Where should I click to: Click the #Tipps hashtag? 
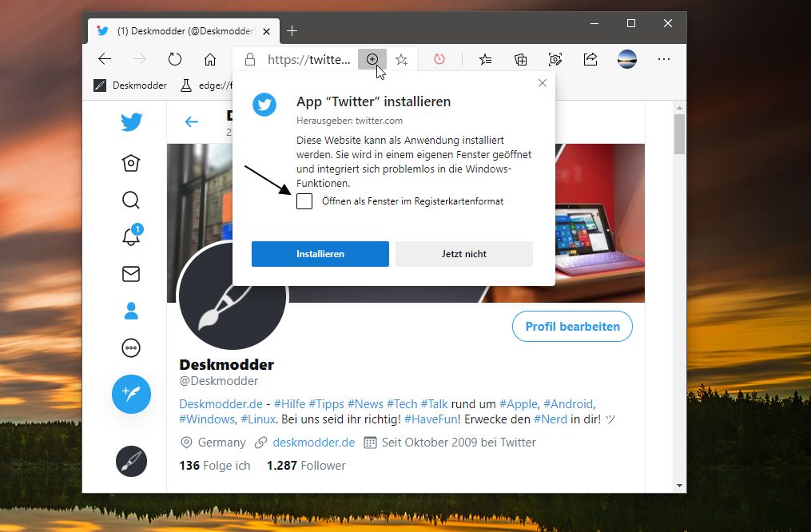tap(326, 403)
